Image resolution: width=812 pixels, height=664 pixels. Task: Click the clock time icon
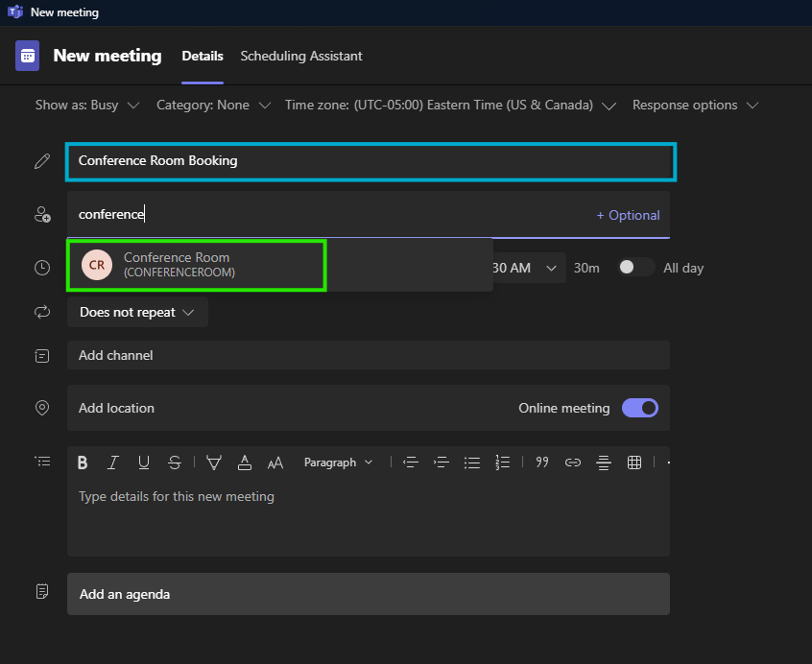tap(42, 268)
